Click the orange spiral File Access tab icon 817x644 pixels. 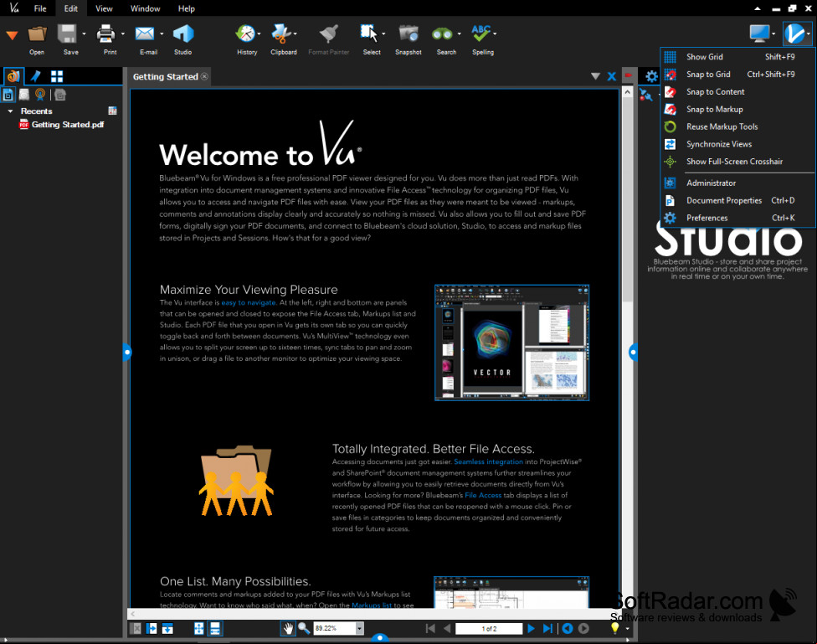[13, 76]
